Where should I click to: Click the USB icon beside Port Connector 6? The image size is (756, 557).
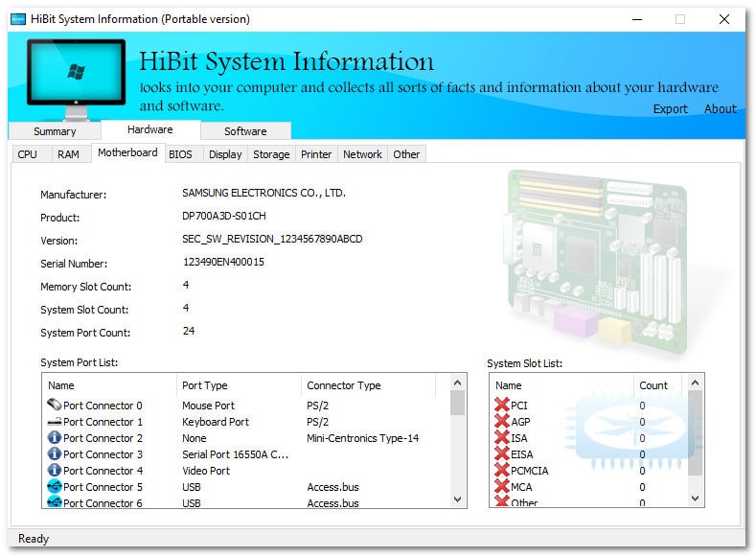pos(54,502)
